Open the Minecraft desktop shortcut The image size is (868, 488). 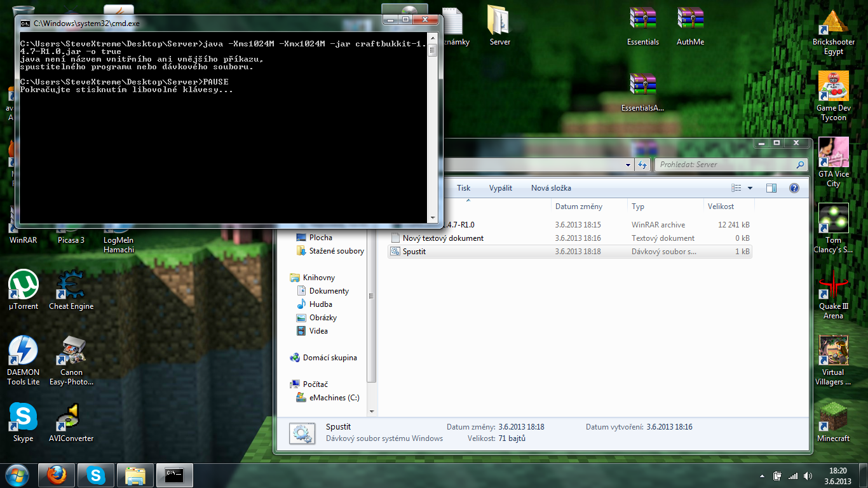832,417
